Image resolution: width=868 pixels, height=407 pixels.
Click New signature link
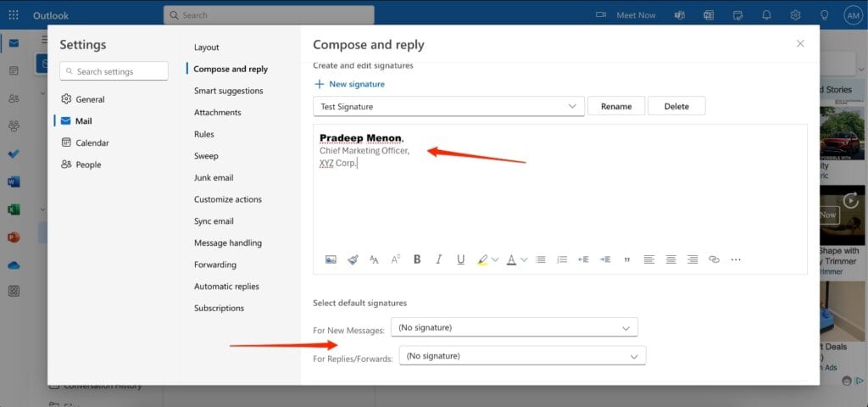pyautogui.click(x=349, y=84)
